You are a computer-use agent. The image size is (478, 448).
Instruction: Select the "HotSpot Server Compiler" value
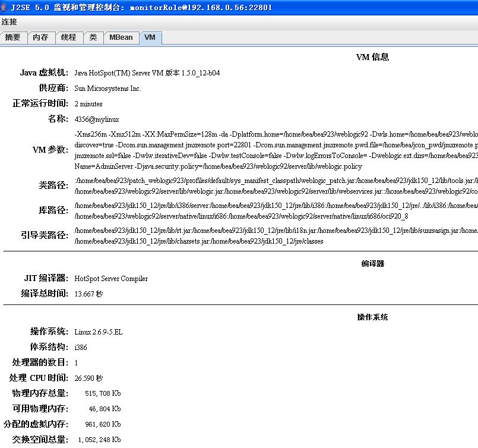point(111,279)
